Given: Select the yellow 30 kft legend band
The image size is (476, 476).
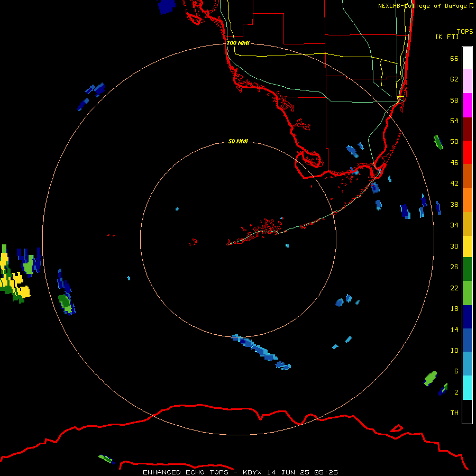Looking at the screenshot, I should (x=467, y=246).
